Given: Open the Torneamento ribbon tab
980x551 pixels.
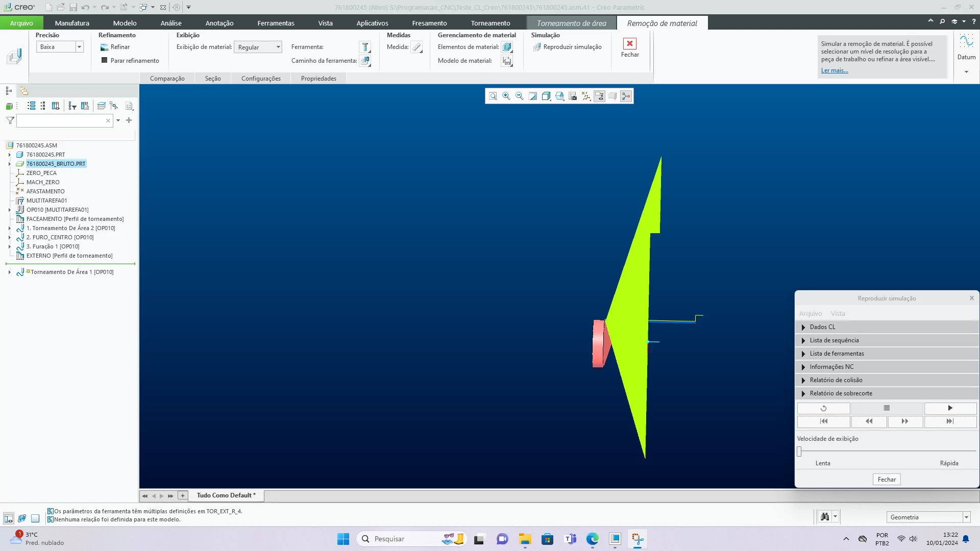Looking at the screenshot, I should (490, 23).
